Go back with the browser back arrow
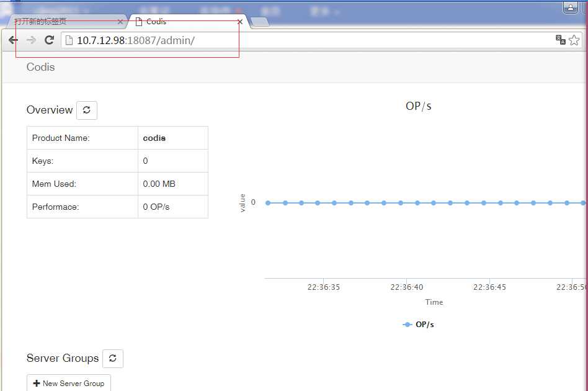This screenshot has width=588, height=391. 13,40
